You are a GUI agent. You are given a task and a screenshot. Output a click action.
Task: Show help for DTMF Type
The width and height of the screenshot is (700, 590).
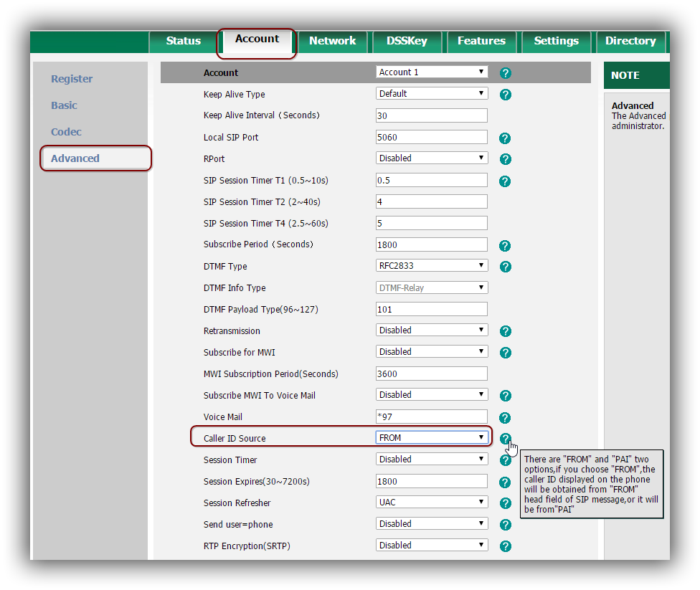coord(505,267)
